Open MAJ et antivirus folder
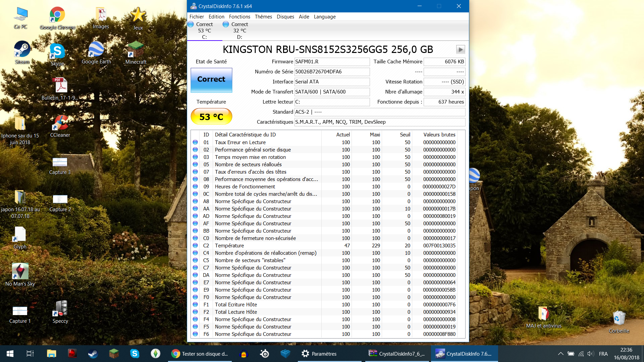644x362 pixels. [x=544, y=317]
